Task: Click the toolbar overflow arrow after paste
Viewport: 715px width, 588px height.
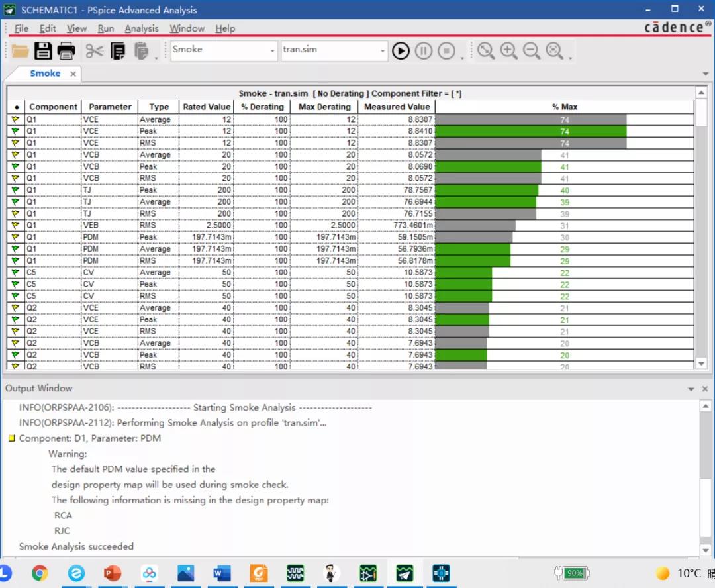Action: click(x=156, y=58)
